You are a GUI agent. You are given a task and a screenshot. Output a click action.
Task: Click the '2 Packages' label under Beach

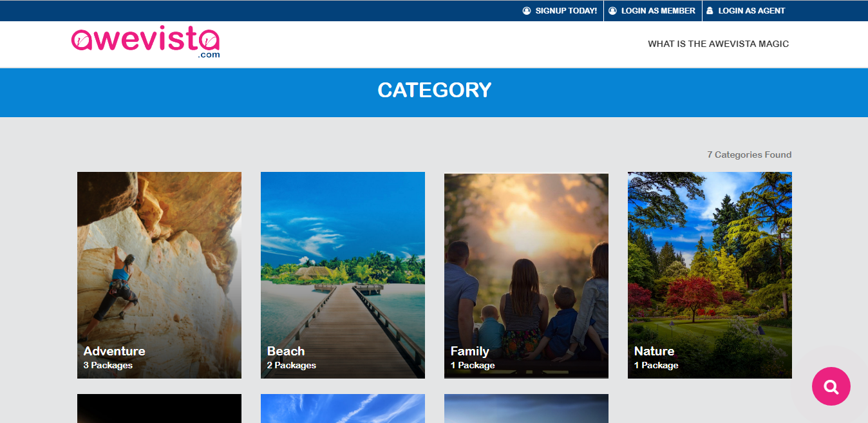click(292, 365)
